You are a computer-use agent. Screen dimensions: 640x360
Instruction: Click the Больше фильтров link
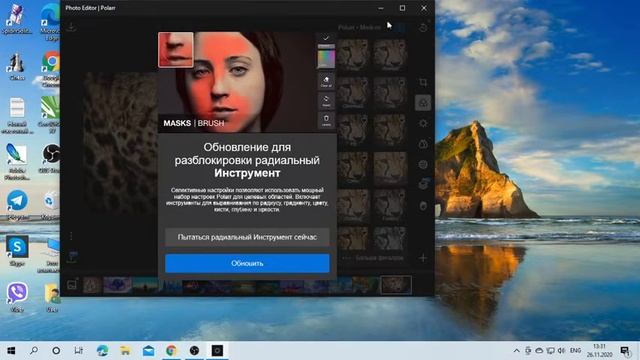pos(379,258)
